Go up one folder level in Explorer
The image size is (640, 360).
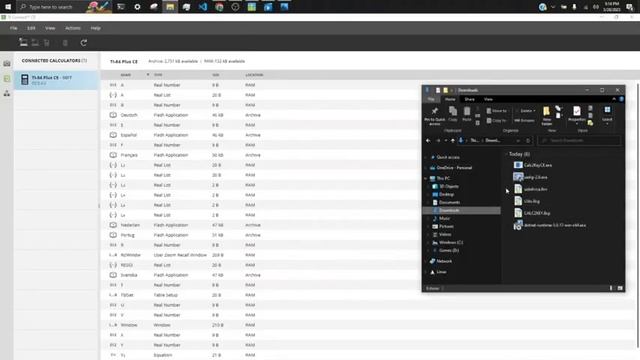[453, 140]
